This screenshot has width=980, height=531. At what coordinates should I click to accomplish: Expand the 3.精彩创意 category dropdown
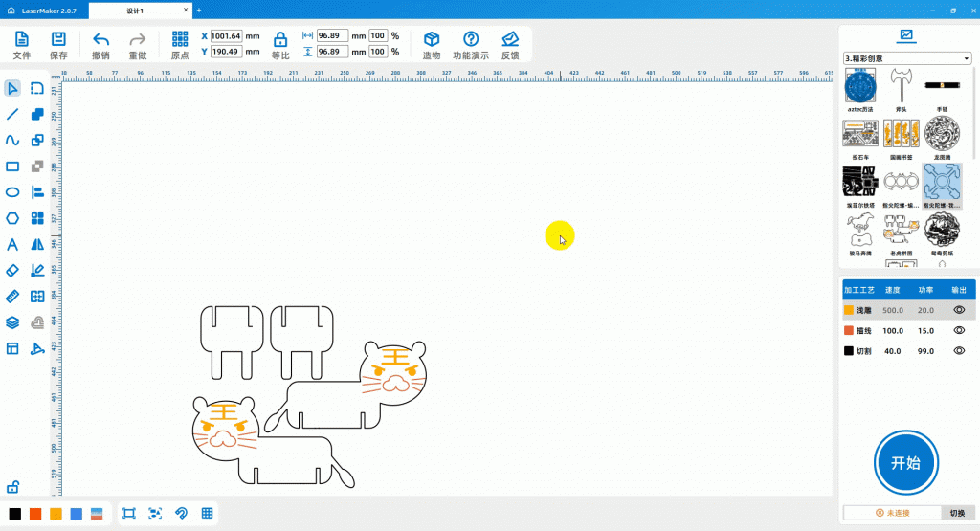pyautogui.click(x=906, y=58)
